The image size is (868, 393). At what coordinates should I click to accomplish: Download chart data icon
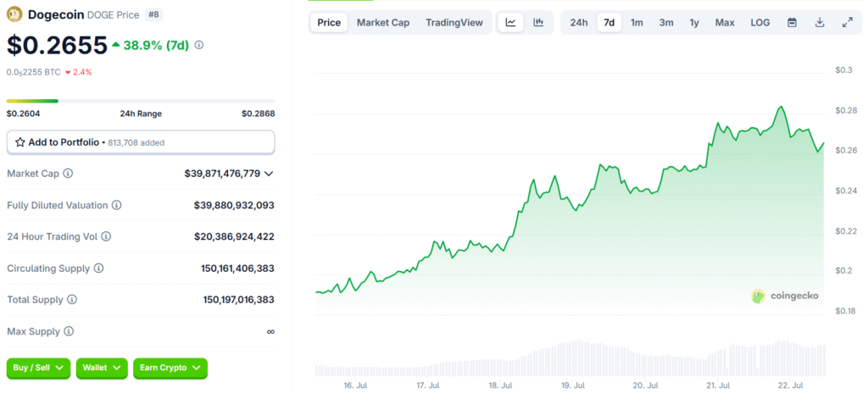(x=820, y=23)
